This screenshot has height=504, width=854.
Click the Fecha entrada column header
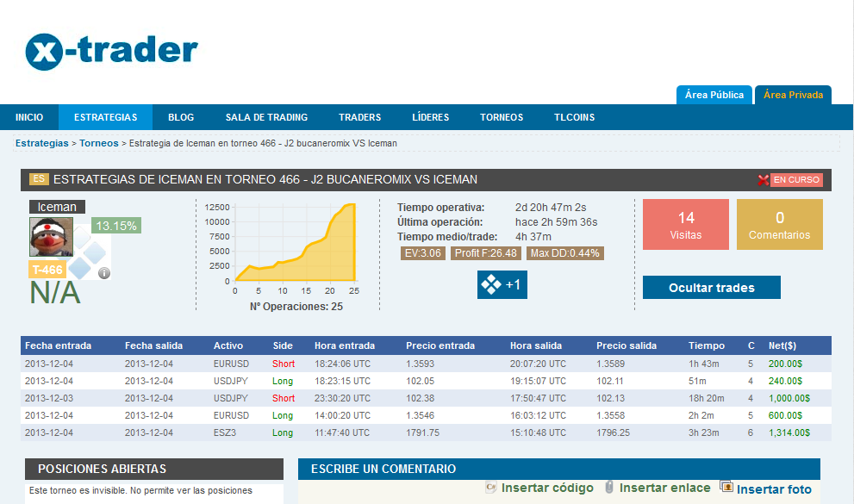pyautogui.click(x=59, y=345)
